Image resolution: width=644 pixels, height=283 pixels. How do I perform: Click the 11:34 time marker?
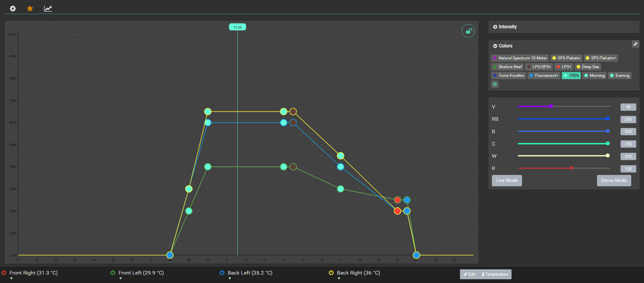(x=237, y=27)
